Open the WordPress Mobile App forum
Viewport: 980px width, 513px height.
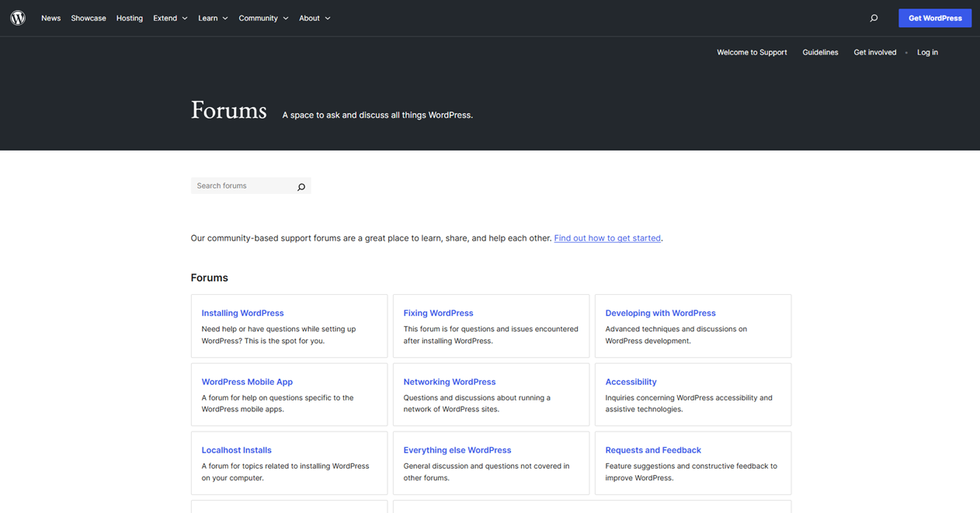[x=247, y=382]
